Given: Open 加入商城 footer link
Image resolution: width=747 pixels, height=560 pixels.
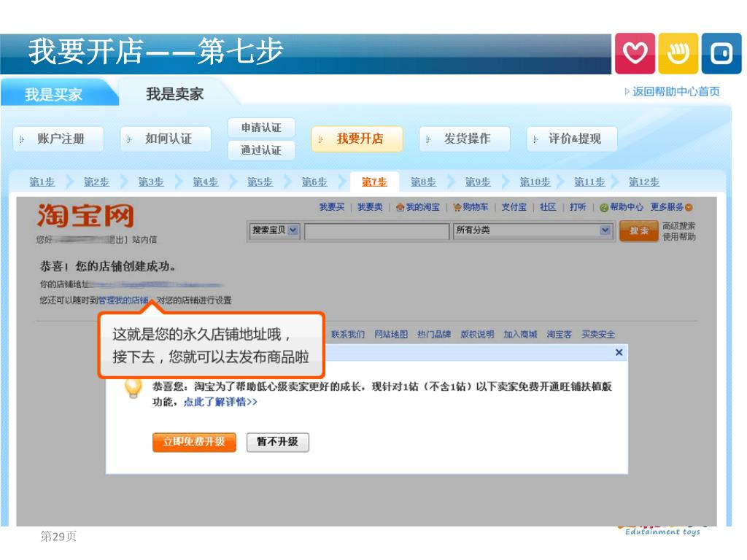Looking at the screenshot, I should [x=520, y=334].
